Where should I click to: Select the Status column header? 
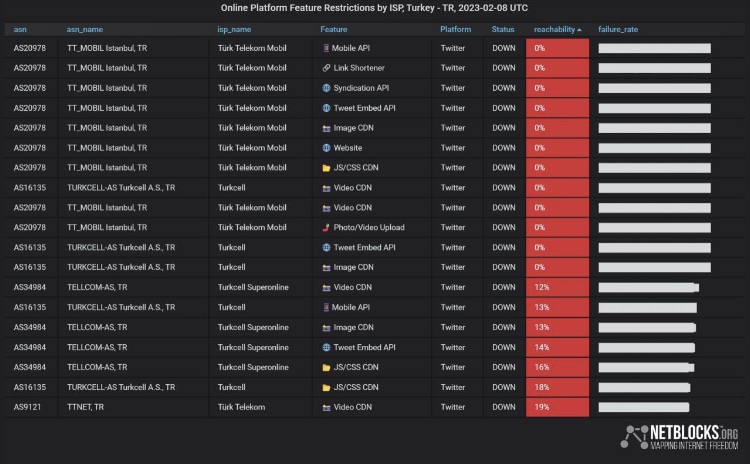pos(503,29)
